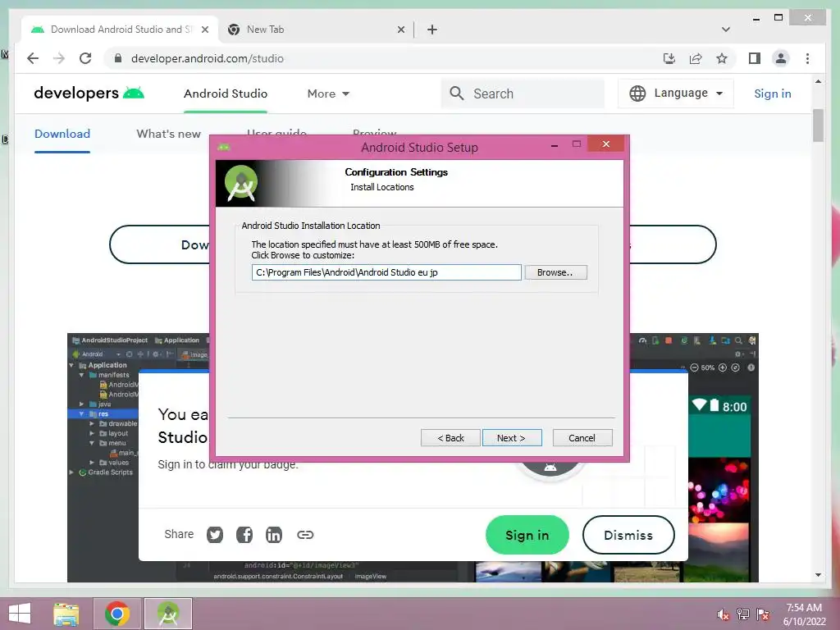This screenshot has height=630, width=840.
Task: Expand the More dropdown menu
Action: pos(328,94)
